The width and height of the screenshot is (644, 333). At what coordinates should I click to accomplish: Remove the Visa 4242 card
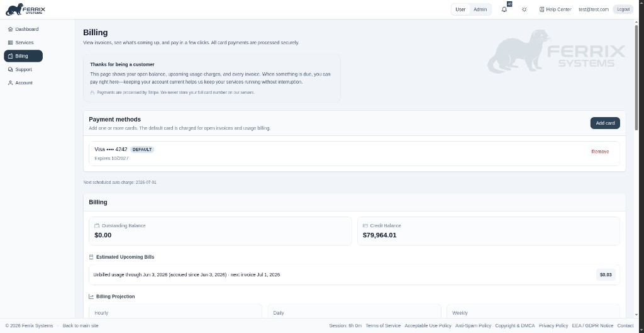pyautogui.click(x=600, y=152)
